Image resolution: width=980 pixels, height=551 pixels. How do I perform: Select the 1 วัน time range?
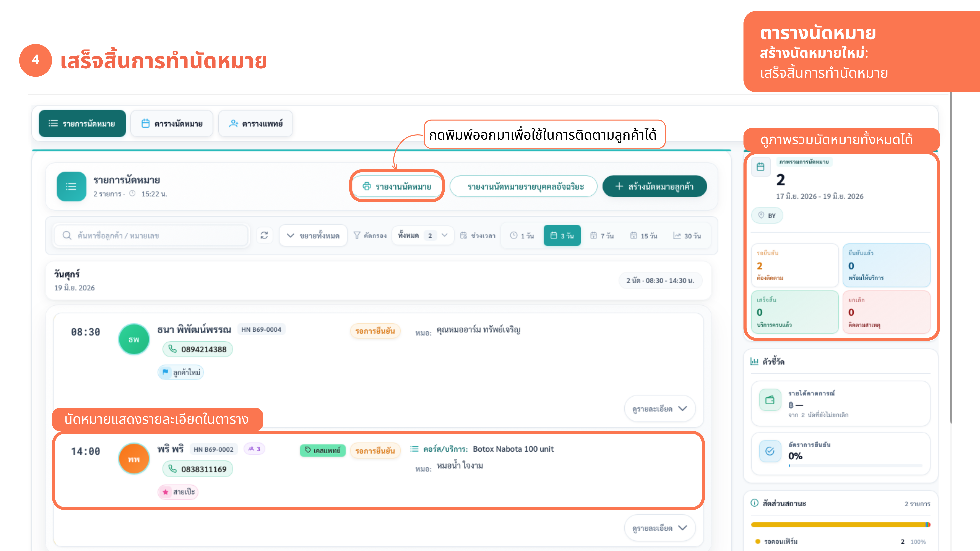[522, 236]
